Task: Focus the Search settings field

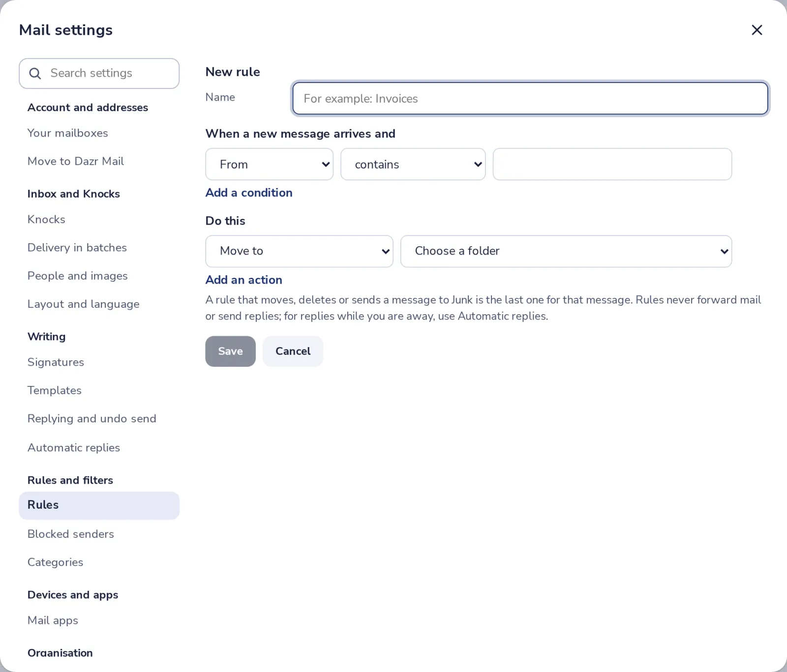Action: pos(99,74)
